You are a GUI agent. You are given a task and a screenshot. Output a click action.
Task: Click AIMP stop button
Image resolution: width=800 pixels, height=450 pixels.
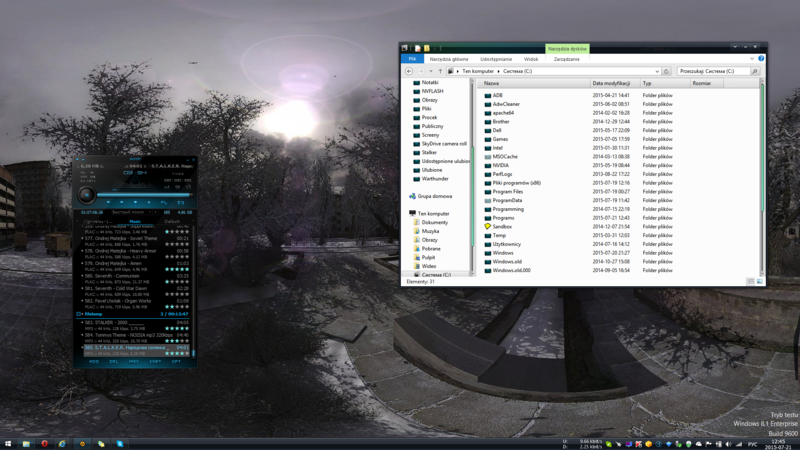135,203
